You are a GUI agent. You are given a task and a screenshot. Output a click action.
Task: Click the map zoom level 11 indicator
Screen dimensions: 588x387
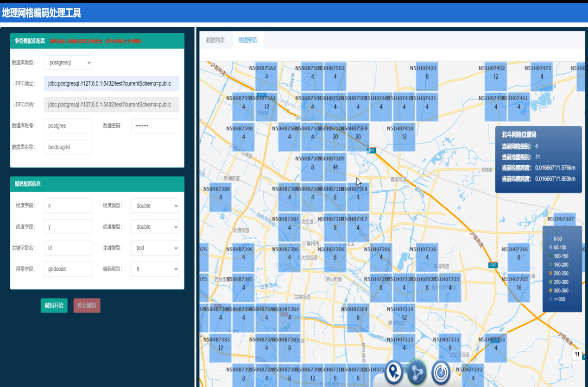click(577, 355)
